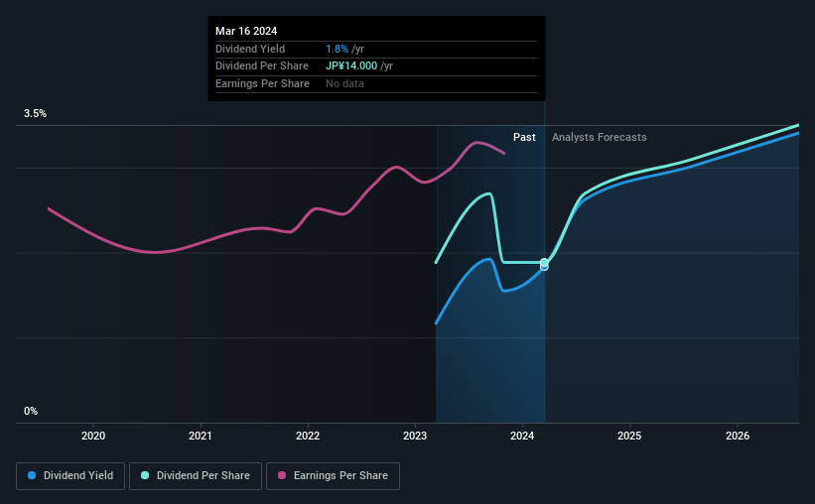Click the 2022 x-axis label
The image size is (815, 504).
tap(308, 436)
